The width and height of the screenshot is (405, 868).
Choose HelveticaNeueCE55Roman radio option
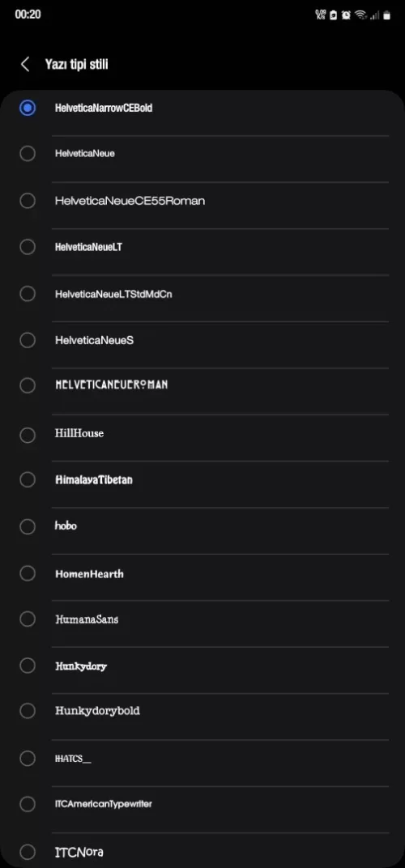[x=28, y=200]
